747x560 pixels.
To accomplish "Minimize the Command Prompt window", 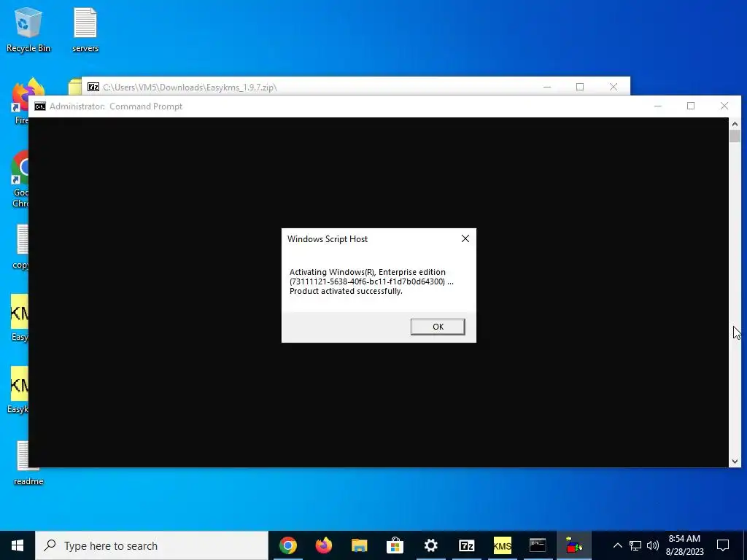I will coord(658,106).
